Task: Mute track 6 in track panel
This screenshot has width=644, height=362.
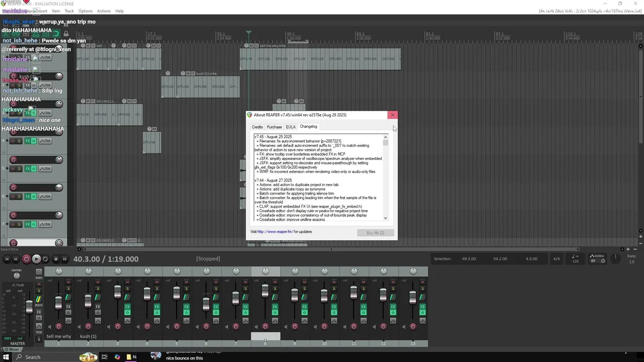Action: tap(13, 197)
